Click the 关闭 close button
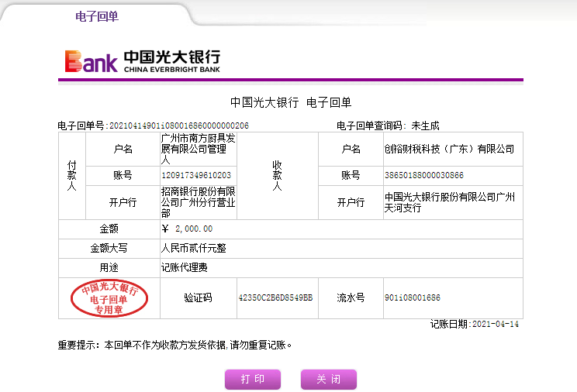 (329, 379)
